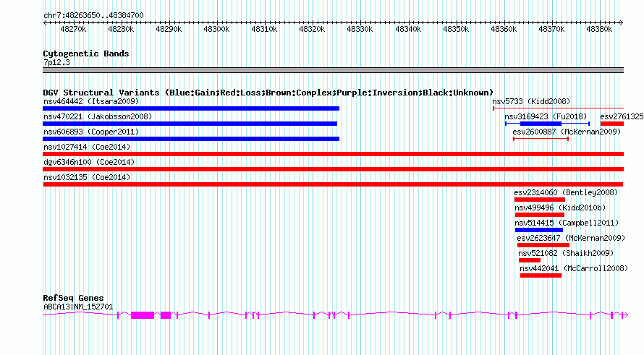
Task: Click the esv2761325 label text
Action: click(622, 116)
